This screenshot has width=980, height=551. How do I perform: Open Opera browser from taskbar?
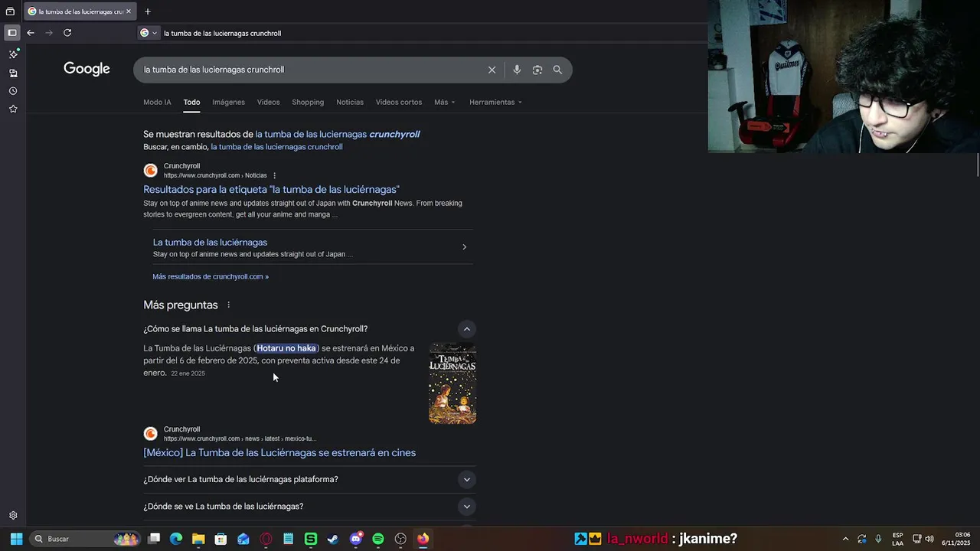[x=266, y=539]
